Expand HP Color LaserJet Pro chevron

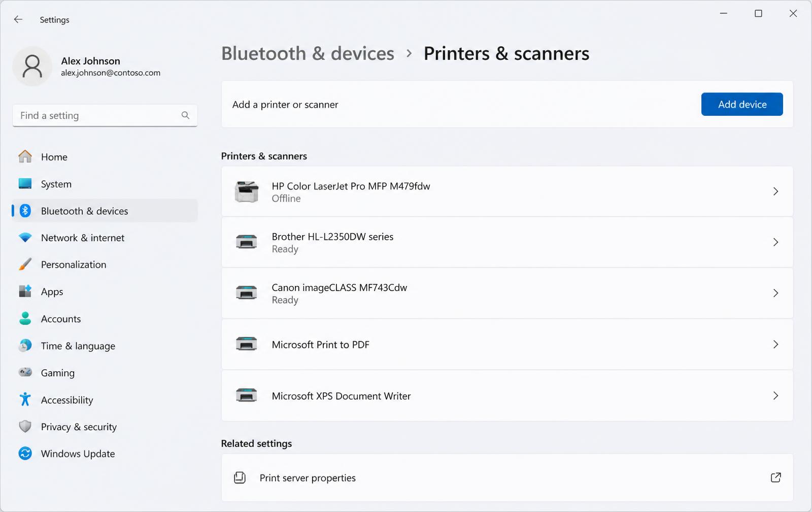(x=775, y=191)
